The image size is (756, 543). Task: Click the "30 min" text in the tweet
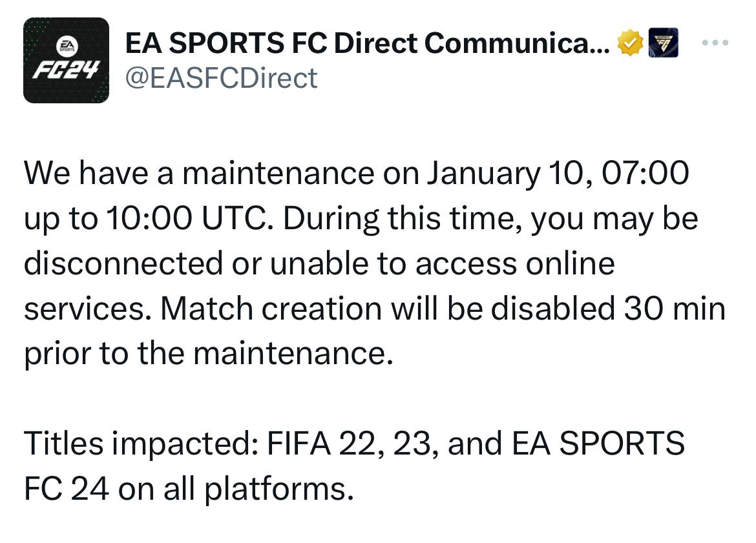point(675,309)
